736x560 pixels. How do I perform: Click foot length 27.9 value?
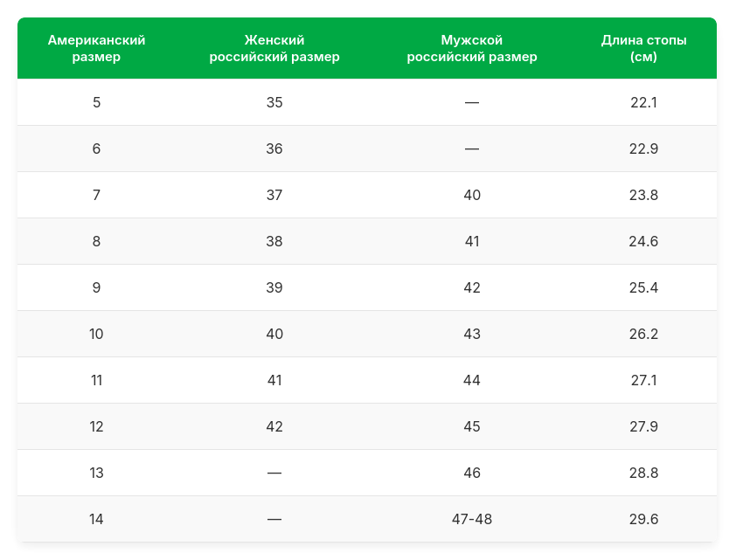click(643, 426)
